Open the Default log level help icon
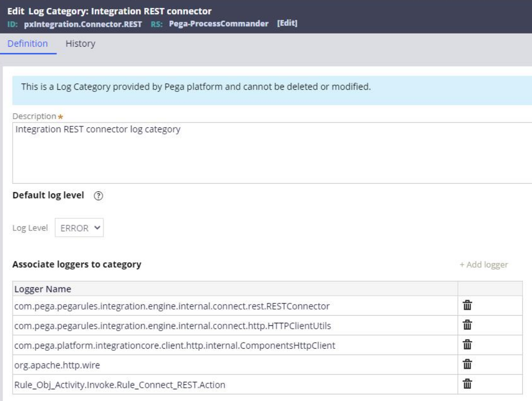Screen dimensions: 532x401 pyautogui.click(x=98, y=196)
